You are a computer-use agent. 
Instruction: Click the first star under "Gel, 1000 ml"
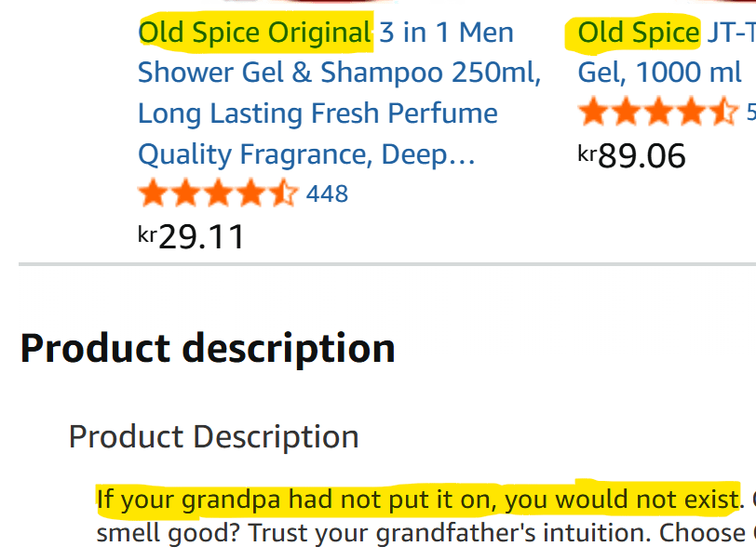click(x=594, y=113)
